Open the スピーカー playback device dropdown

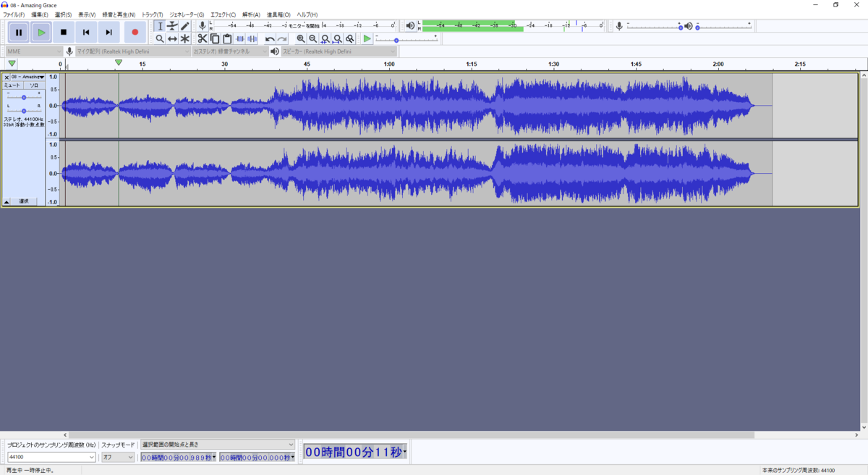[339, 51]
